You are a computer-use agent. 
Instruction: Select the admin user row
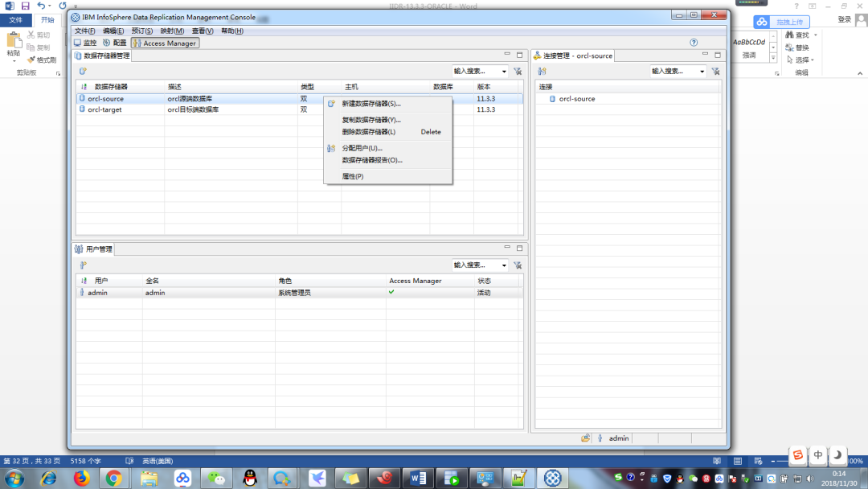coord(300,293)
